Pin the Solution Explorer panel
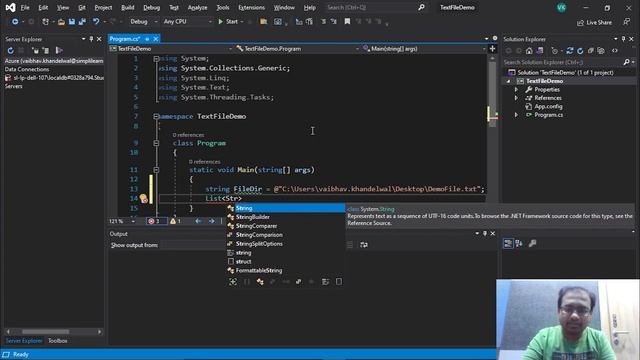The width and height of the screenshot is (640, 360). click(623, 39)
